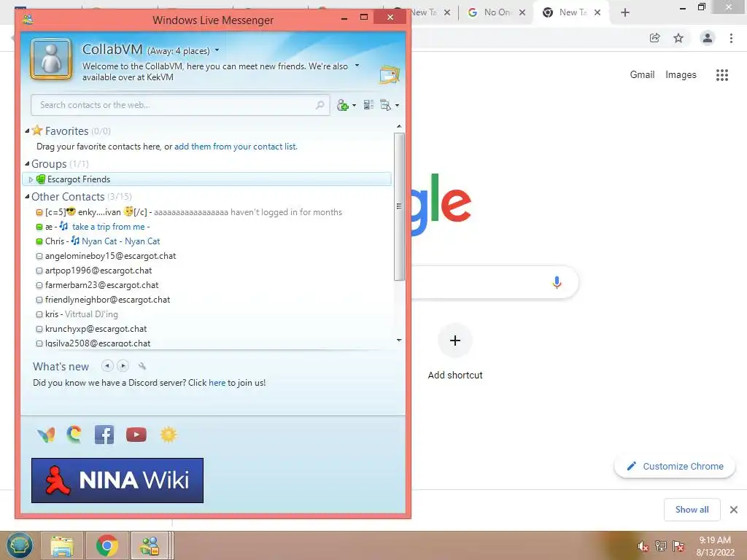Click the Facebook icon in Messenger
This screenshot has height=560, width=747.
[104, 435]
